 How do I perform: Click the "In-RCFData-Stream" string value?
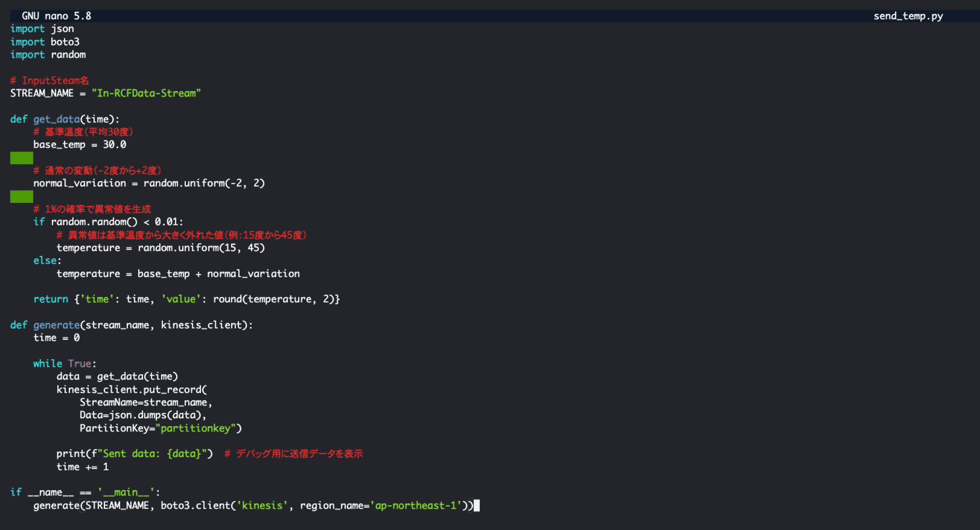146,93
